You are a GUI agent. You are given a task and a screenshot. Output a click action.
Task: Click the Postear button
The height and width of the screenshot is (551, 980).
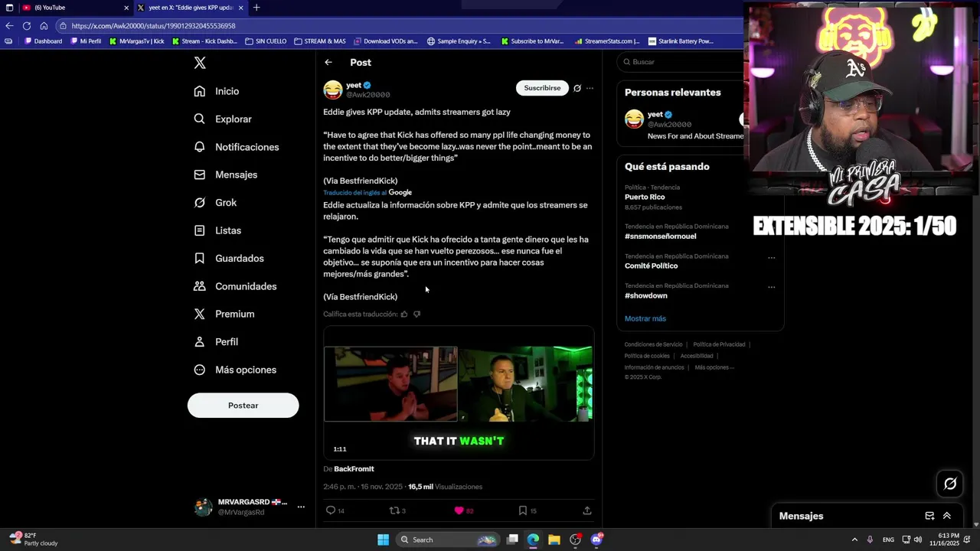[243, 406]
